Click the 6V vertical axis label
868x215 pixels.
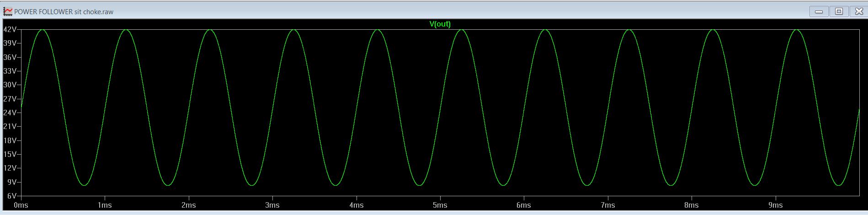12,196
